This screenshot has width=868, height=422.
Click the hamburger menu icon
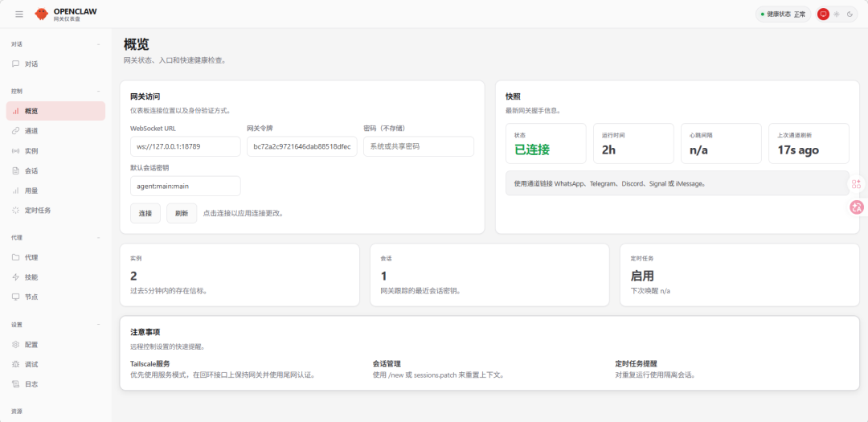(19, 14)
